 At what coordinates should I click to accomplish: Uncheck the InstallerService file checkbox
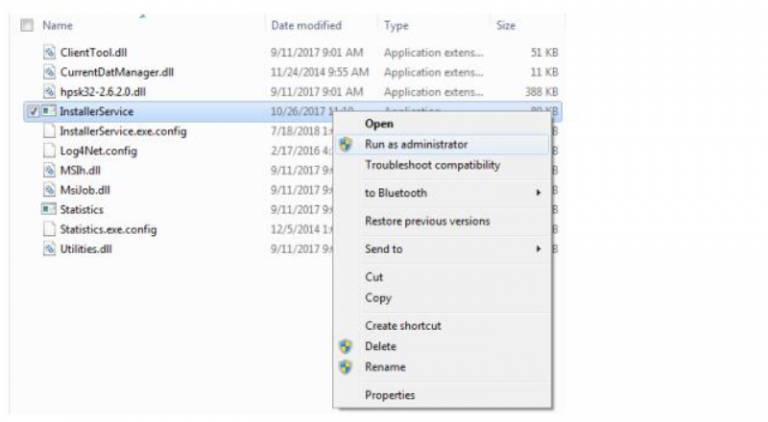click(34, 111)
